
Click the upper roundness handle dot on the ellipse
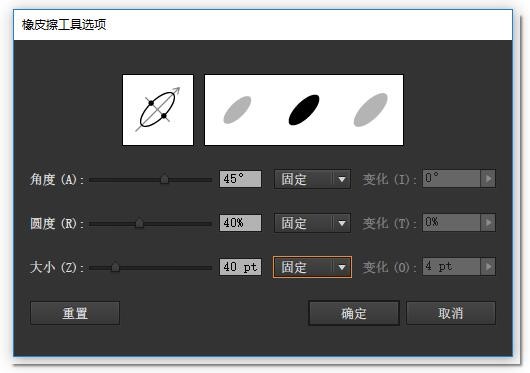[x=151, y=103]
